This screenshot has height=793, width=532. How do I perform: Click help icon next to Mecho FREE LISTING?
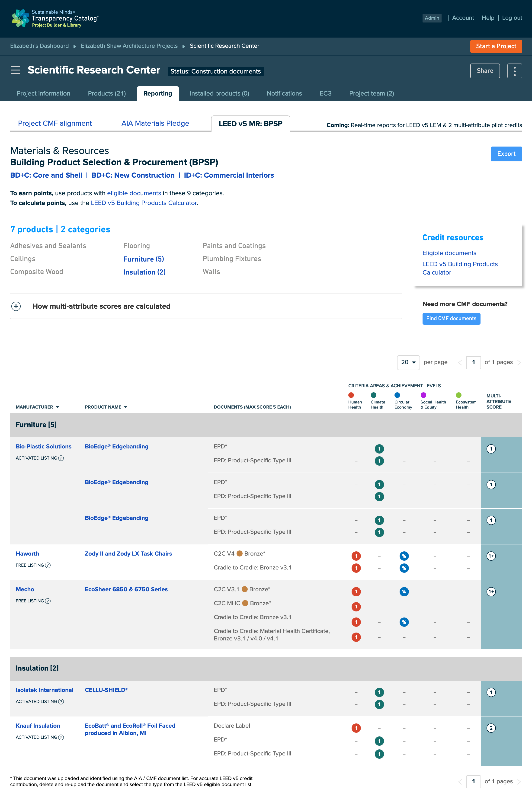pos(48,601)
